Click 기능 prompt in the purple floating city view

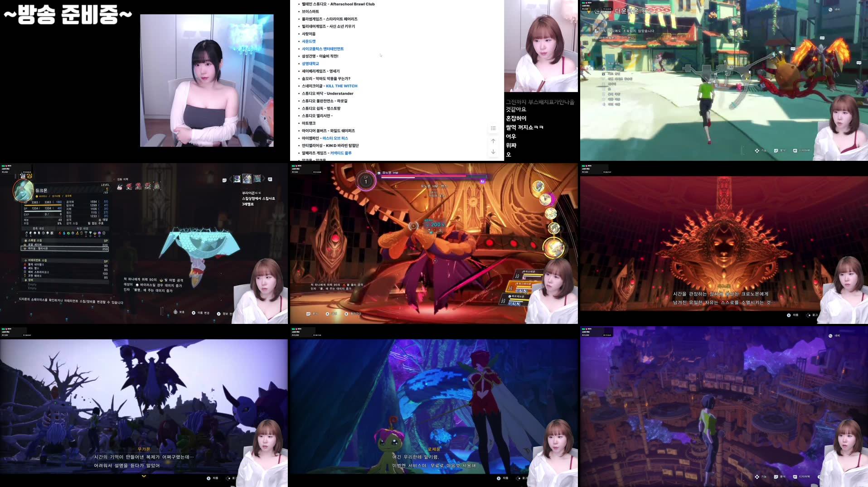tap(761, 477)
